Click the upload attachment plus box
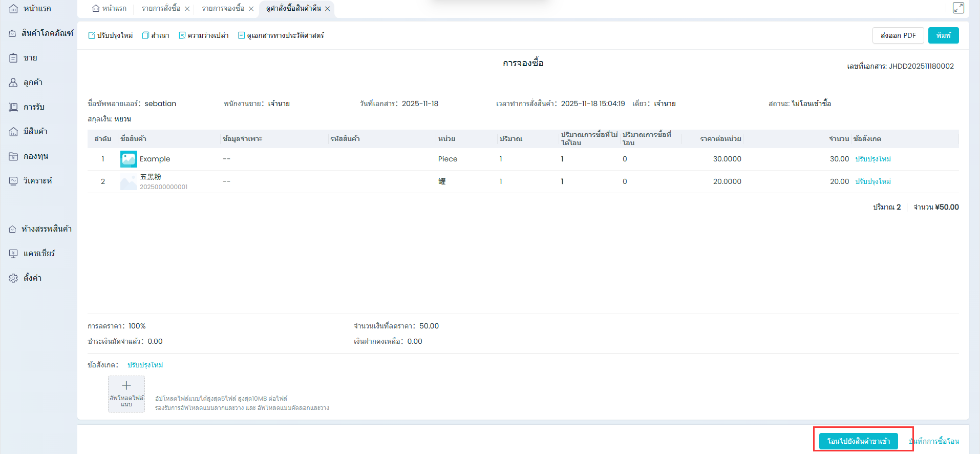Viewport: 980px width, 454px height. pyautogui.click(x=126, y=394)
